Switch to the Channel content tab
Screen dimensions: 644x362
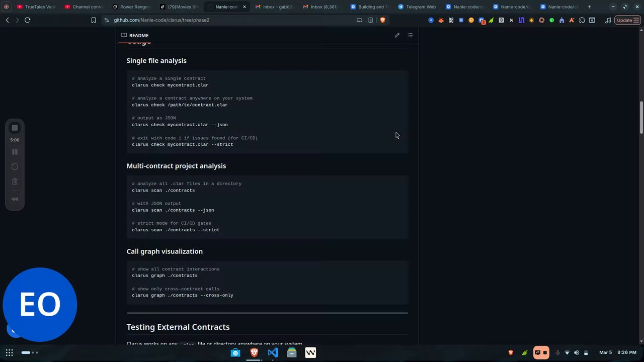(x=84, y=7)
